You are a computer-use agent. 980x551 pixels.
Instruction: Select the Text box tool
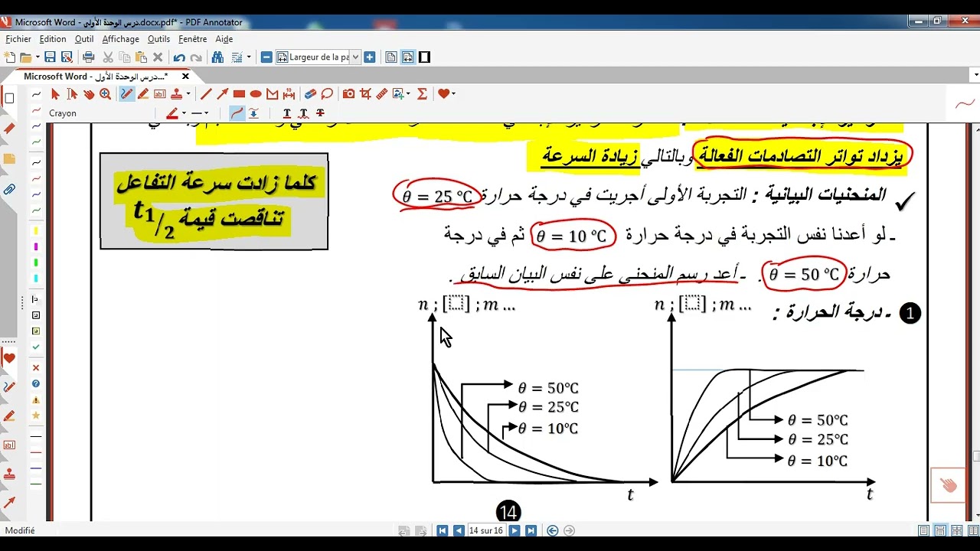(x=160, y=94)
